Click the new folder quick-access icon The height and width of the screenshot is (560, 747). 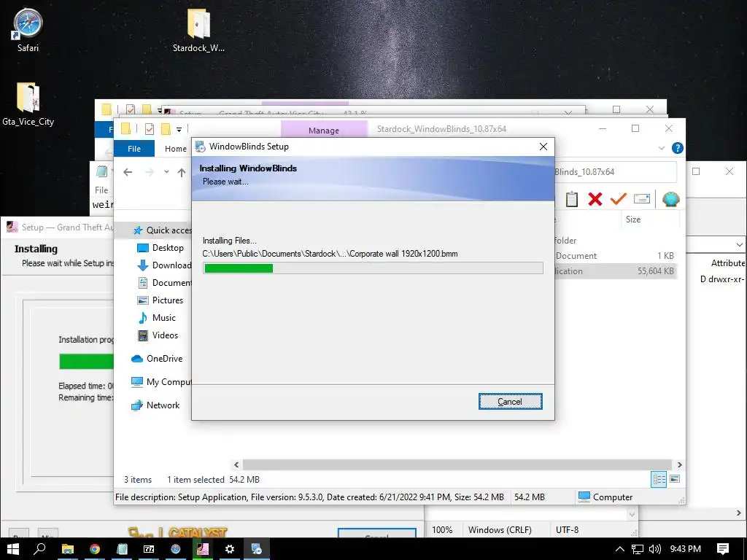pyautogui.click(x=166, y=129)
